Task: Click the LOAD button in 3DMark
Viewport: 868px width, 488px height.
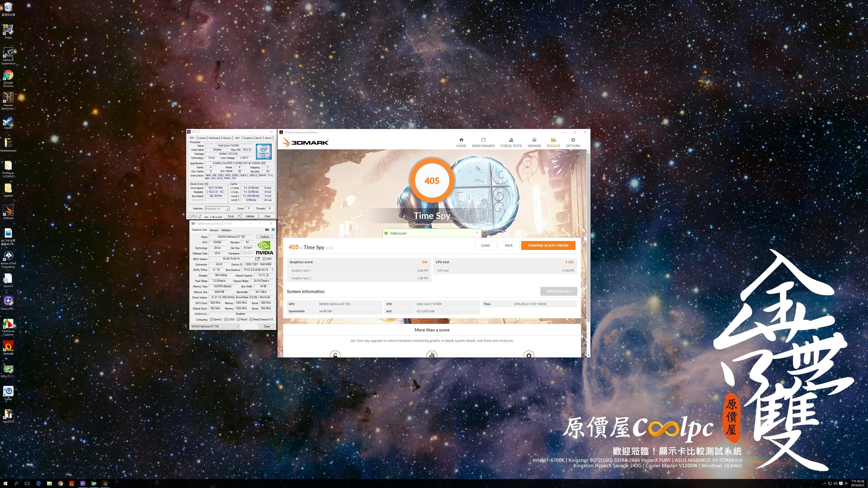Action: (486, 246)
